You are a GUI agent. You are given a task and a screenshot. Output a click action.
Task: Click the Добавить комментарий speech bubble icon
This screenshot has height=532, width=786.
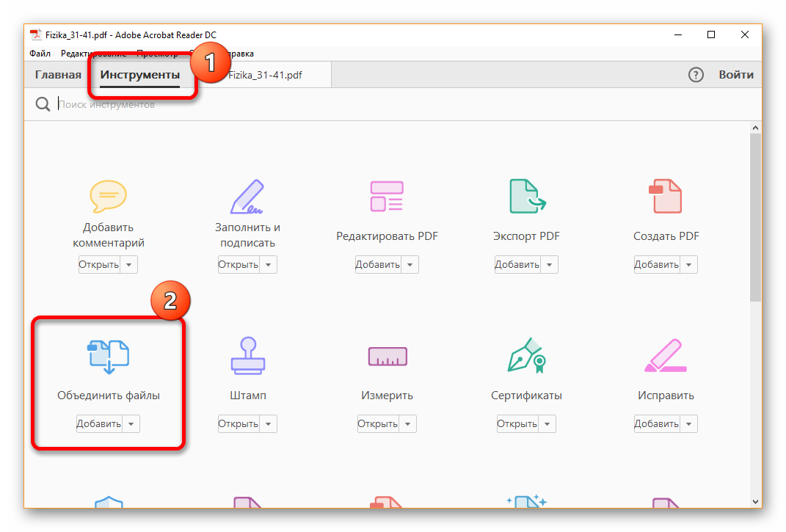[x=109, y=197]
